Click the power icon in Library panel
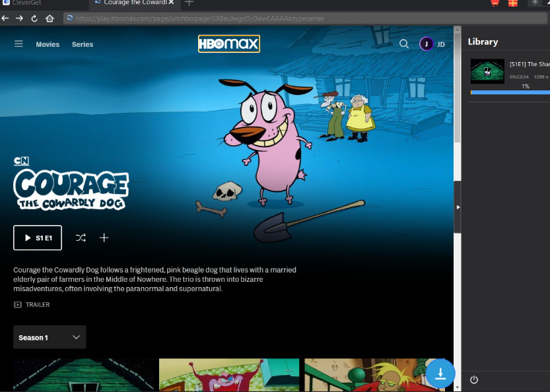This screenshot has width=550, height=392. point(474,379)
